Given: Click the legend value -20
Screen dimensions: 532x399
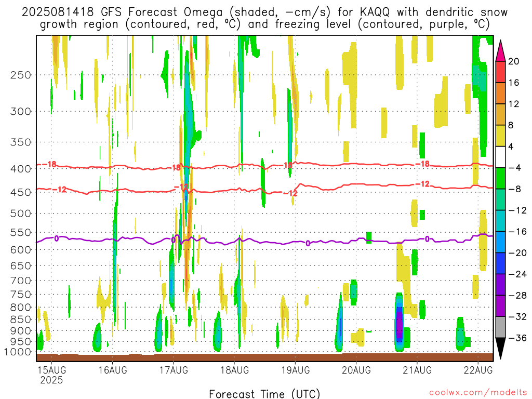Looking at the screenshot, I should (x=518, y=253).
